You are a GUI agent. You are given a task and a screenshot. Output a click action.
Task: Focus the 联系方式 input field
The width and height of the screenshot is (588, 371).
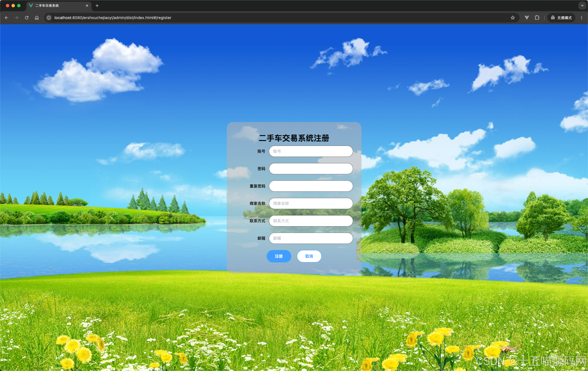[x=311, y=221]
